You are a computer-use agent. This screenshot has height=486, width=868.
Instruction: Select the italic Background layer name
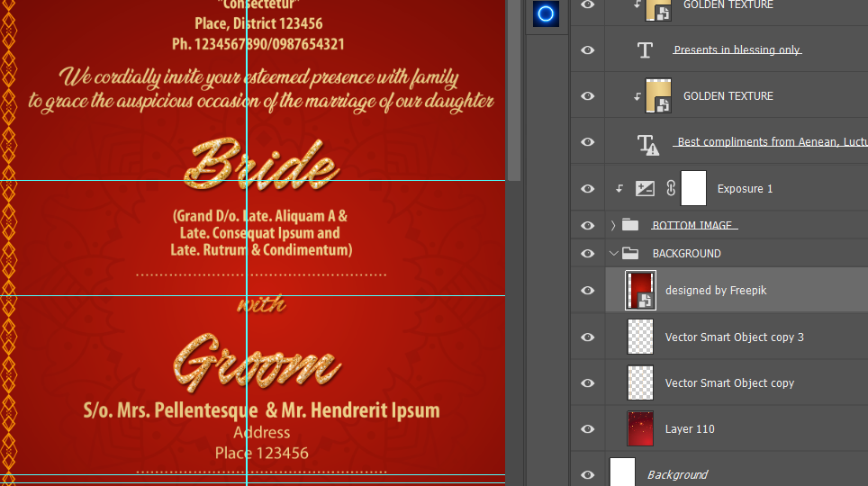click(x=678, y=475)
